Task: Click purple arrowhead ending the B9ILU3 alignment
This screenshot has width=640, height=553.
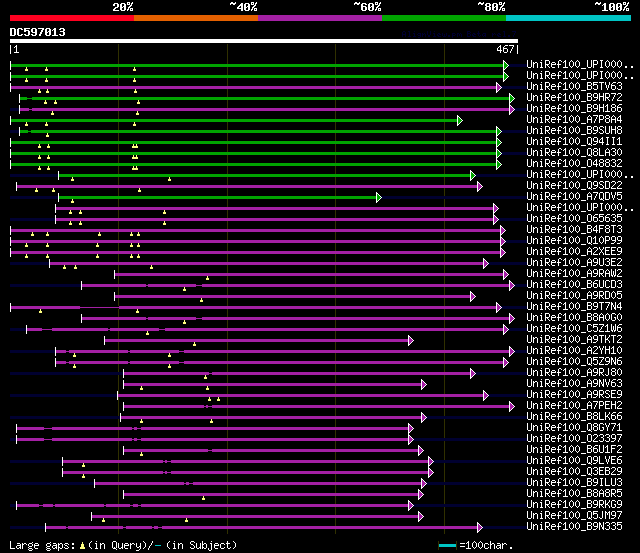Action: [x=424, y=484]
